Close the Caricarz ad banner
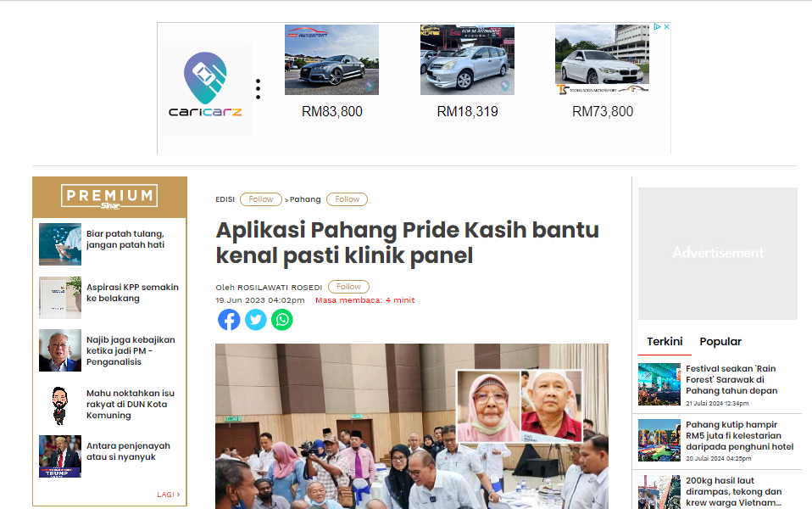The width and height of the screenshot is (812, 509). [666, 26]
